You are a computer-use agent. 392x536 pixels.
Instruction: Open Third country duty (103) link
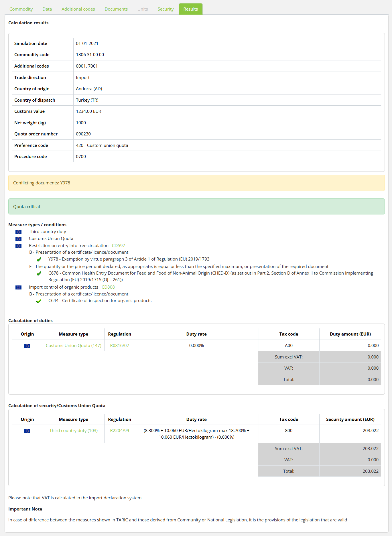(x=74, y=431)
